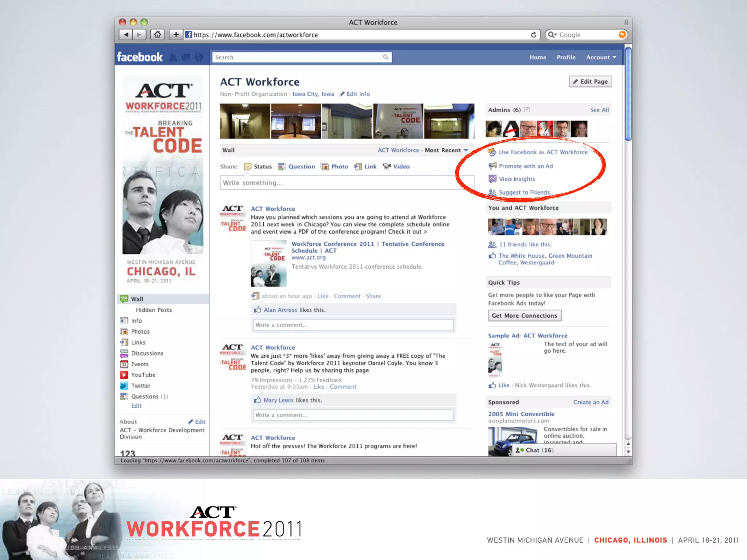The image size is (747, 560).
Task: Click Edit Info link under page title
Action: 355,94
